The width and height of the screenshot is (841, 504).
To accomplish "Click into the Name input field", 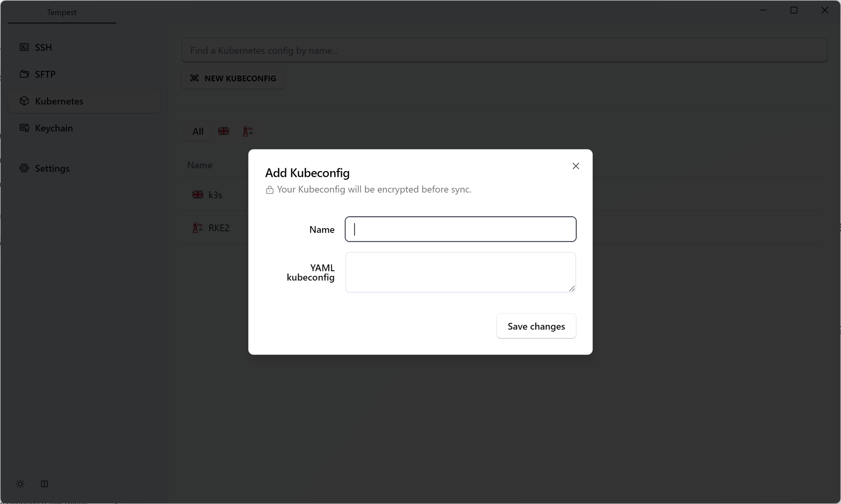I will 461,229.
